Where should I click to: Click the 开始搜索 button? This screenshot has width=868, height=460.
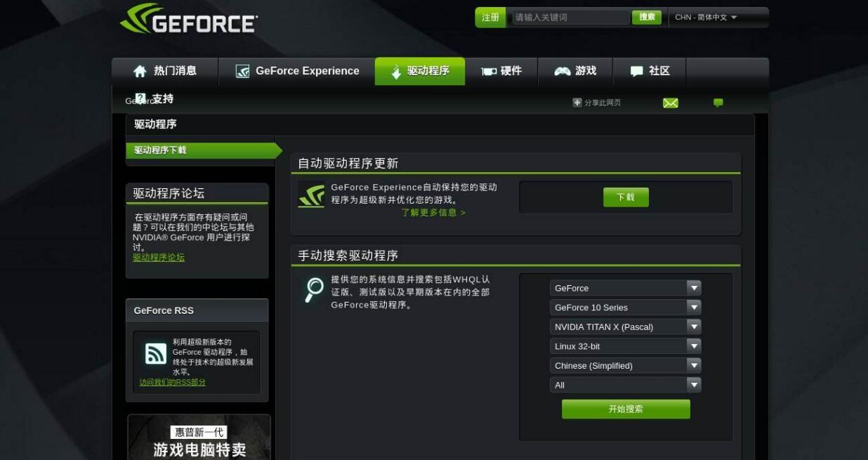coord(626,409)
